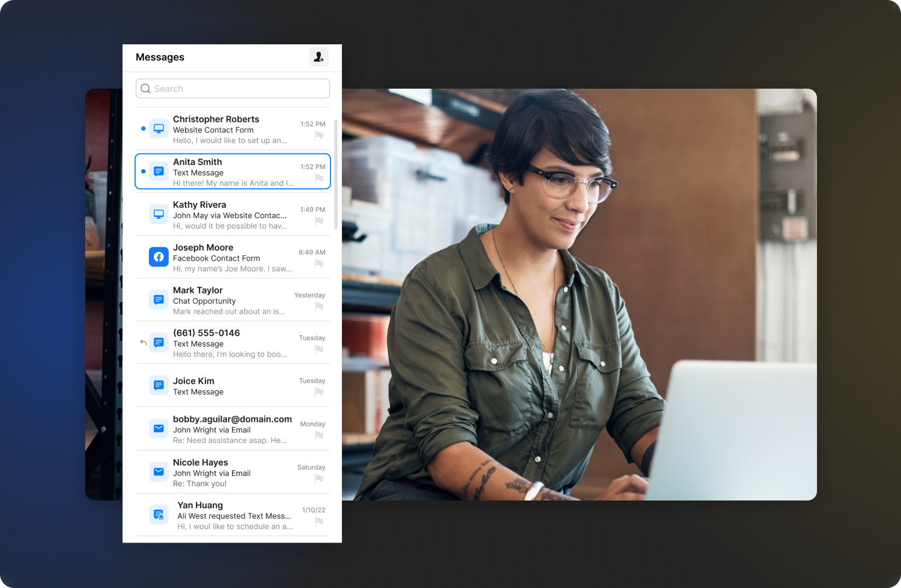Screen dimensions: 901x588
Task: Flag the Anita Smith message
Action: pyautogui.click(x=319, y=178)
